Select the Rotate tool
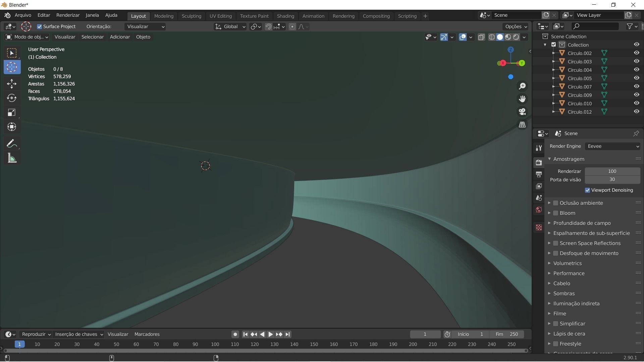The width and height of the screenshot is (644, 362). coord(12,98)
